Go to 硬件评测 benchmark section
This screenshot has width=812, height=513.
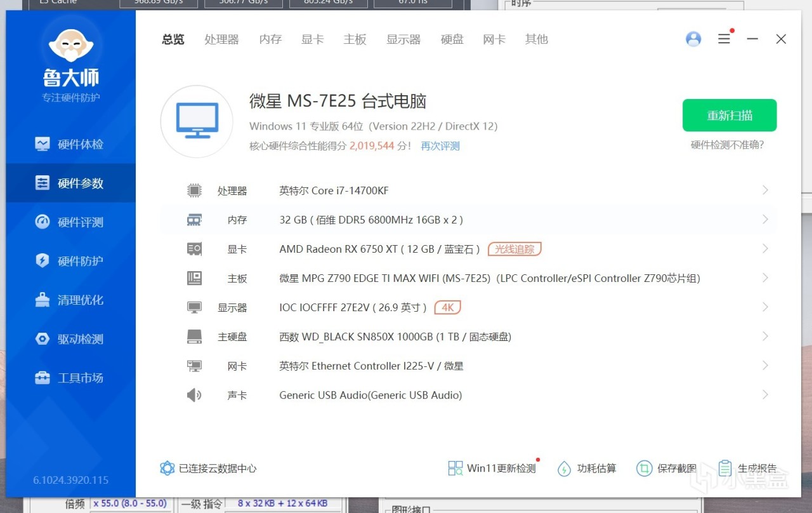70,222
